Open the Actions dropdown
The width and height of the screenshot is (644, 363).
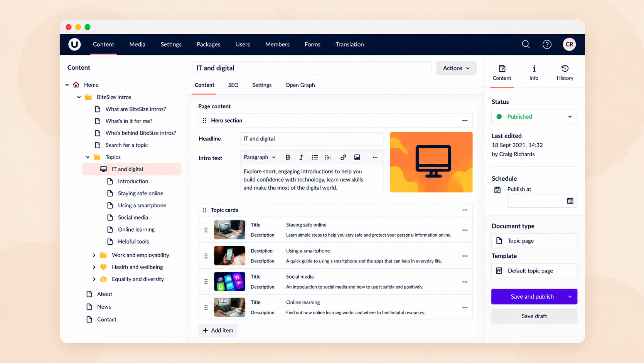point(456,68)
